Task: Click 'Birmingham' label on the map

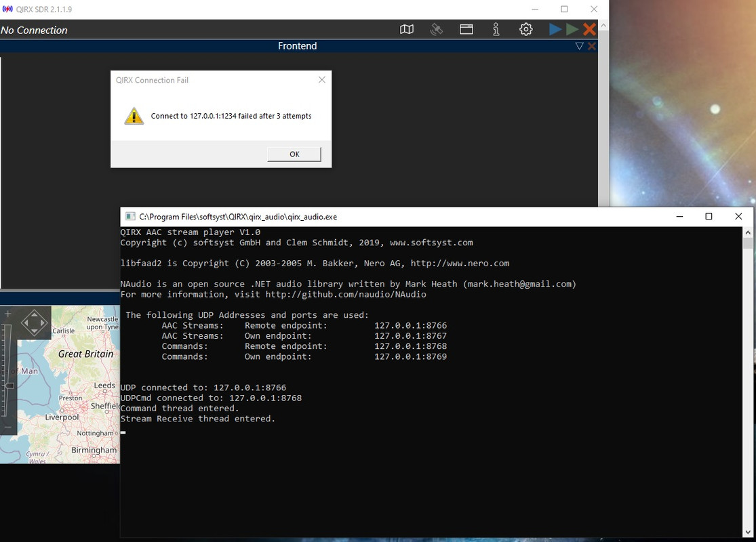Action: tap(94, 450)
